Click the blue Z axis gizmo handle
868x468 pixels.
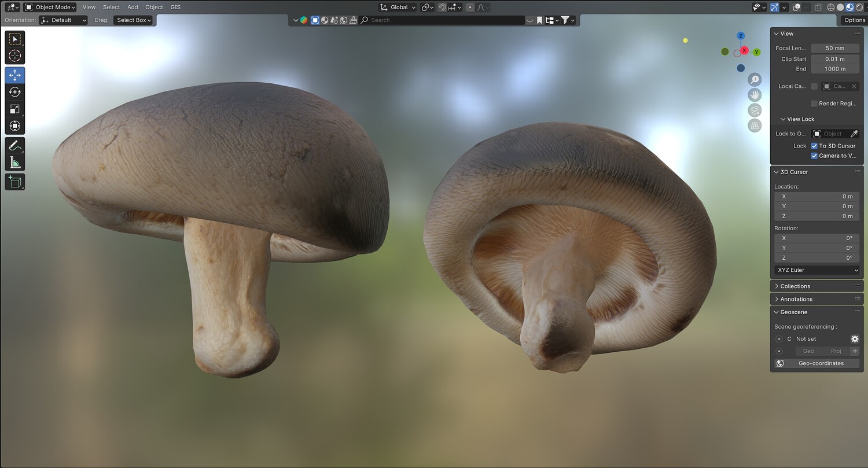(x=741, y=36)
